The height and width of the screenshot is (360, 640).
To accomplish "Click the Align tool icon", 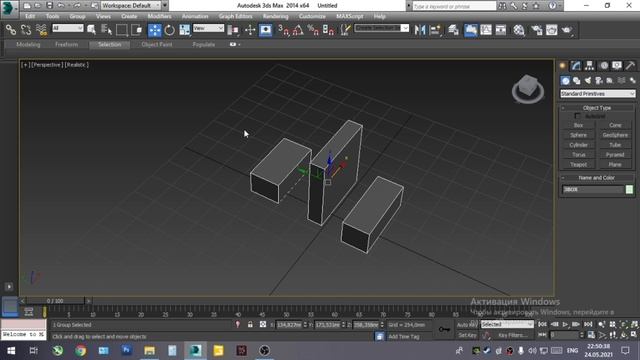I will point(435,30).
